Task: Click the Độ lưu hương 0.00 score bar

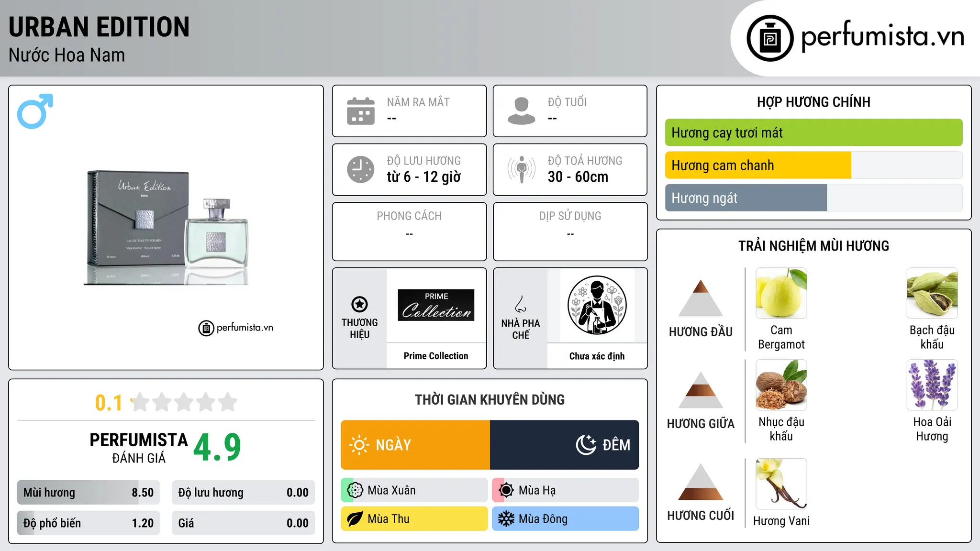Action: click(243, 493)
